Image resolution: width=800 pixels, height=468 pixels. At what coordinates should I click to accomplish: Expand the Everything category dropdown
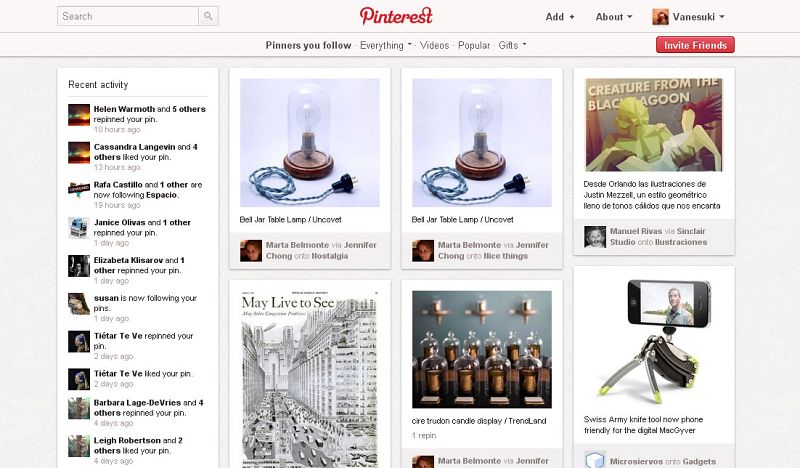click(386, 45)
